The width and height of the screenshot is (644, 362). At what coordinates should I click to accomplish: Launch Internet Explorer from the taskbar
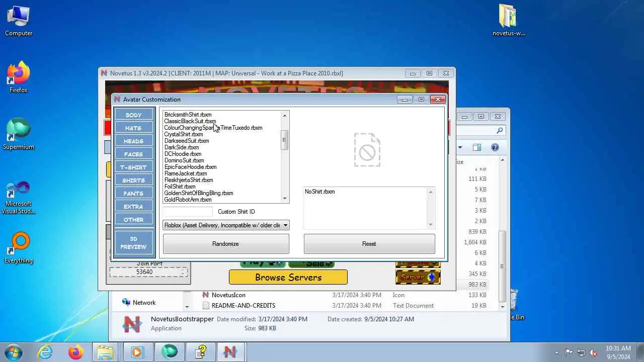[x=45, y=352]
